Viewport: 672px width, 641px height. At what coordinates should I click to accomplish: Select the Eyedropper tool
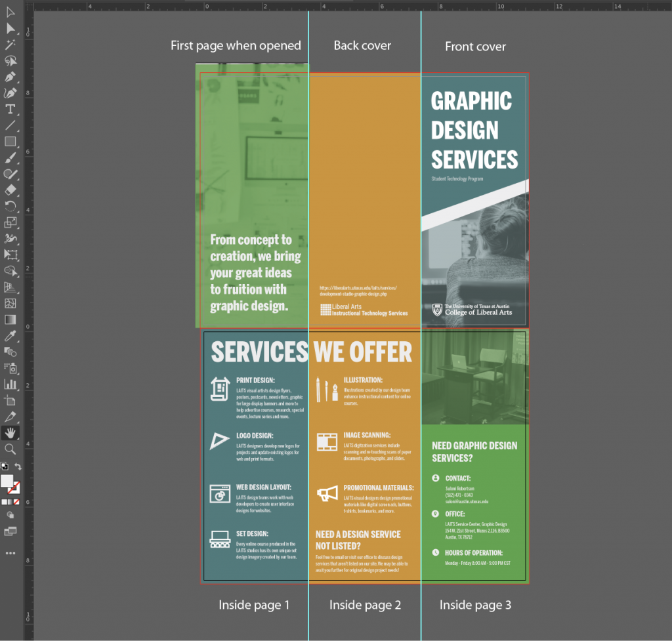10,336
